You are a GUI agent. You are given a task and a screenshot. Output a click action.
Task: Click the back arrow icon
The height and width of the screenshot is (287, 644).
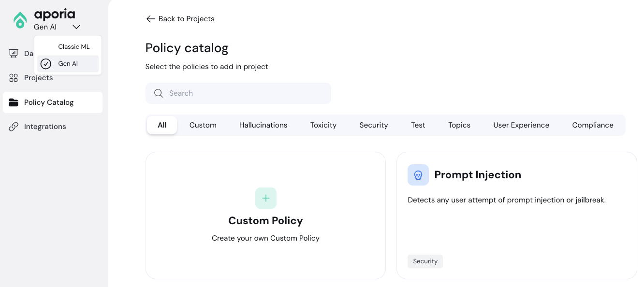pyautogui.click(x=150, y=19)
